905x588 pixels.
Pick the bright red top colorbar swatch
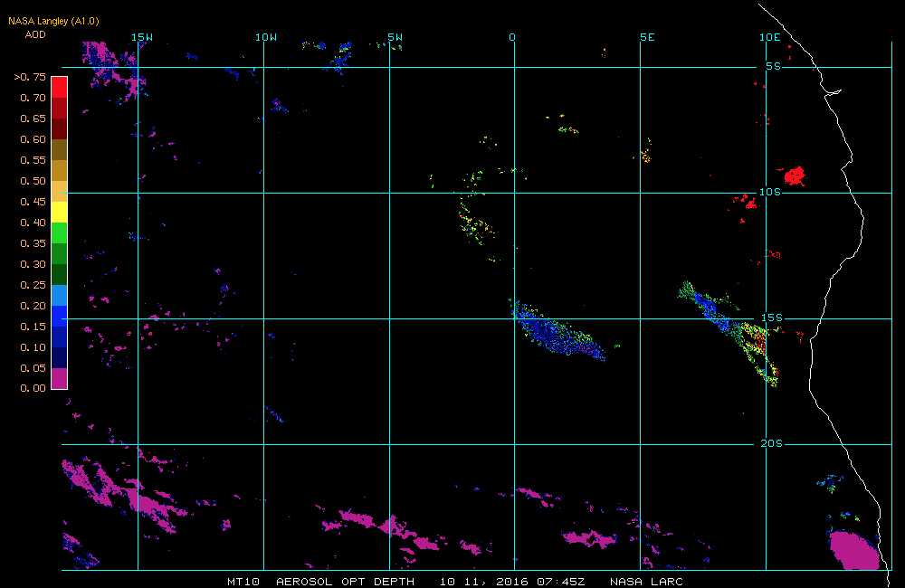coord(60,87)
